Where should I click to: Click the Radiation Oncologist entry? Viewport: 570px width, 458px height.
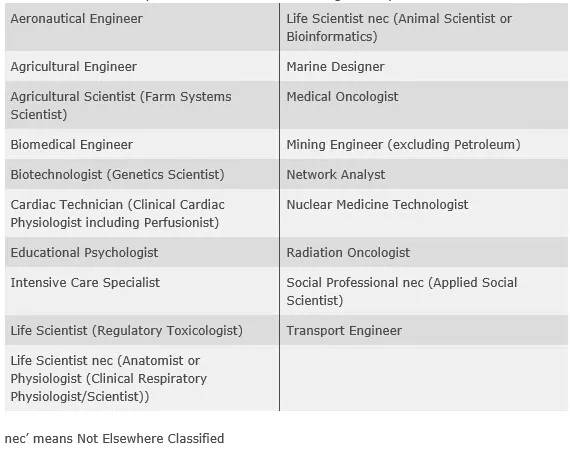point(424,252)
